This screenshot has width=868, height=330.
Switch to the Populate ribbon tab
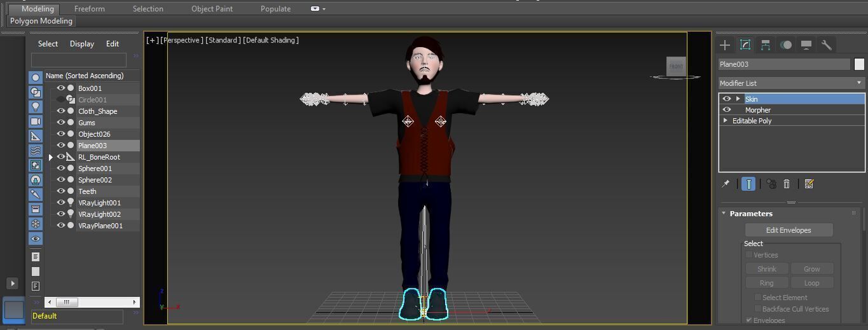coord(276,9)
